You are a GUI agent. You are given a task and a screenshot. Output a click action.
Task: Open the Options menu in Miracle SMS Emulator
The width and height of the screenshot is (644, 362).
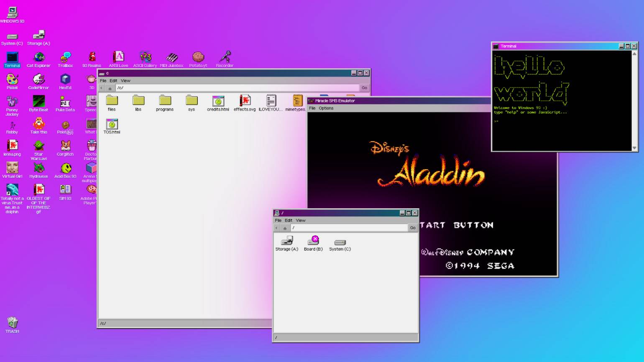(x=326, y=108)
